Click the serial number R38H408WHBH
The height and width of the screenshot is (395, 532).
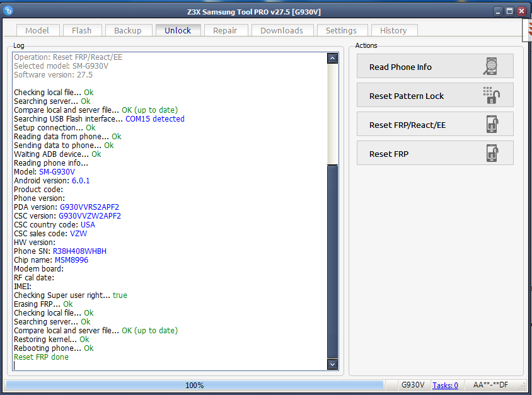79,251
